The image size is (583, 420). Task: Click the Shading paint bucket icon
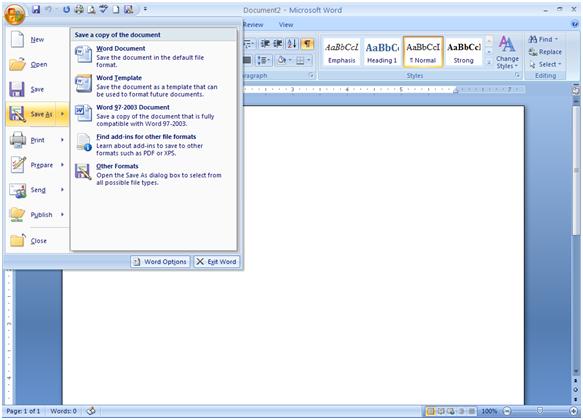282,60
